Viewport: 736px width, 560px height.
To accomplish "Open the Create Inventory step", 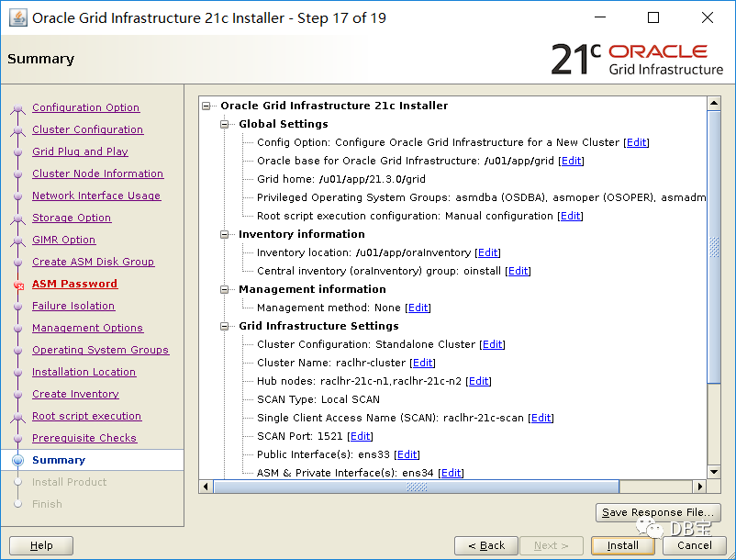I will [75, 395].
